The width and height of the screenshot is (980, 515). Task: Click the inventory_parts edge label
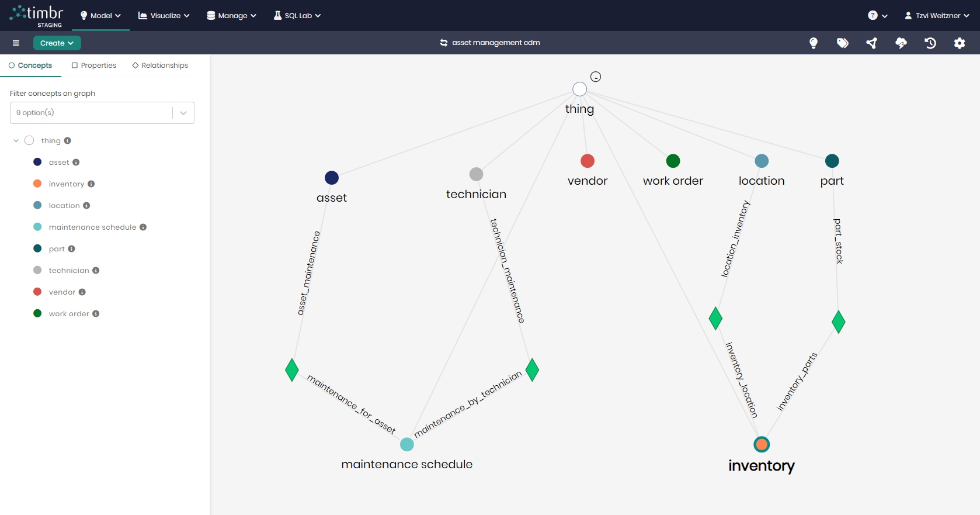[797, 381]
